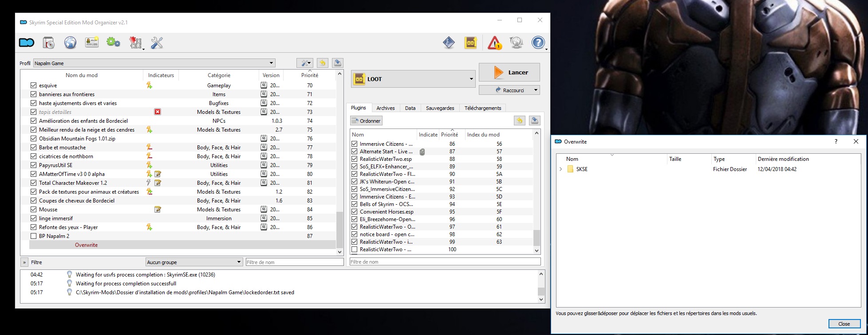Click the LOOT shortcut icon in the toolbar
The width and height of the screenshot is (868, 335).
click(x=470, y=43)
